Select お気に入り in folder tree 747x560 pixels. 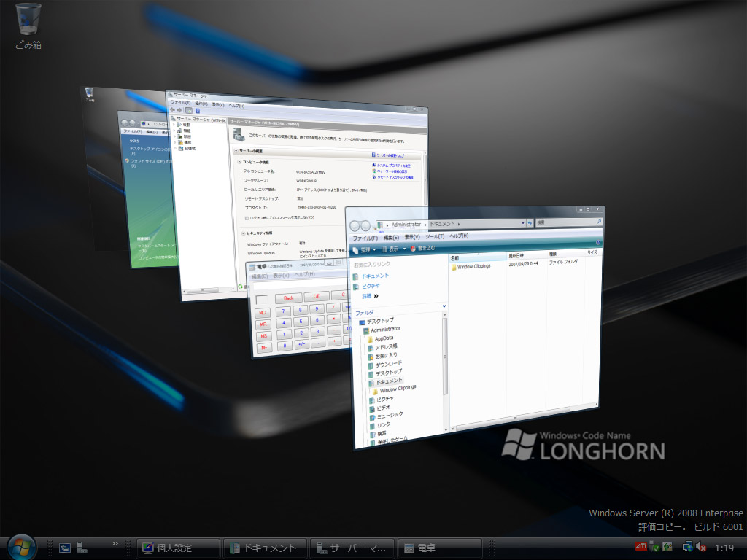tap(383, 356)
